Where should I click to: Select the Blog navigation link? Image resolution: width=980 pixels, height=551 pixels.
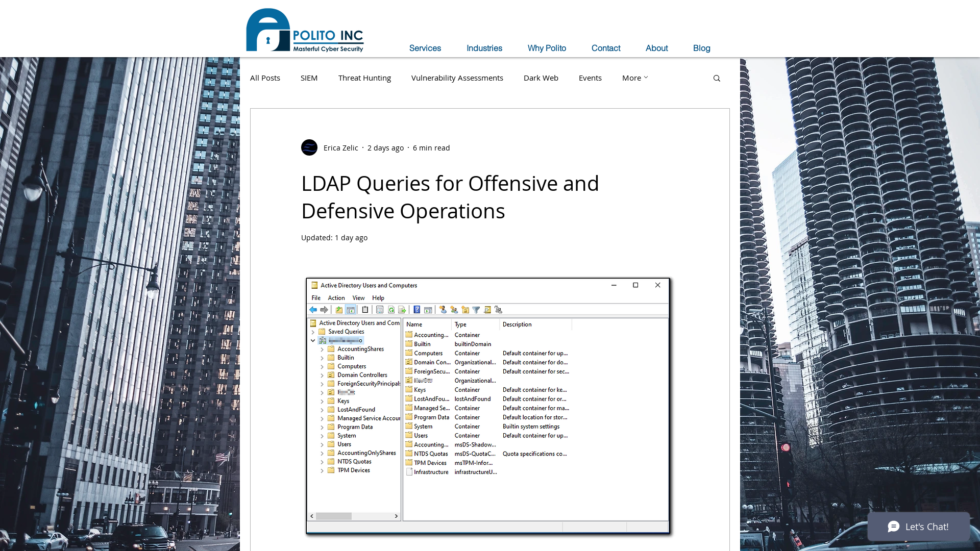tap(701, 48)
